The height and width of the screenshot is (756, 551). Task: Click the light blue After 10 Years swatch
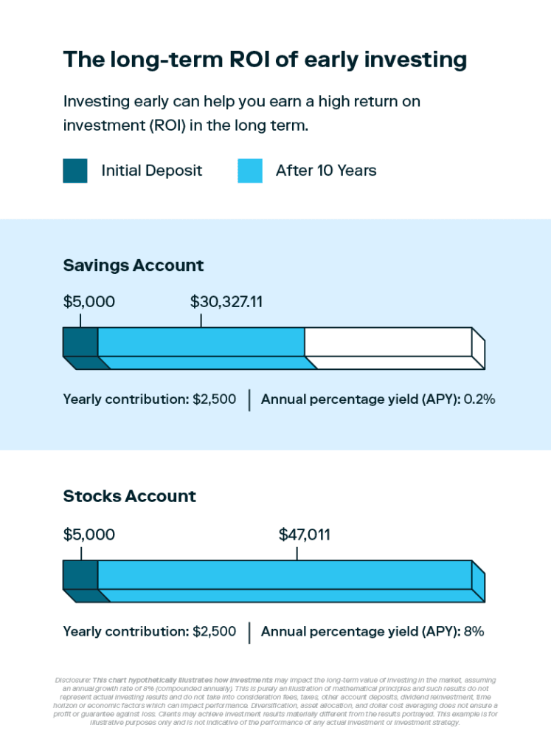pos(250,171)
